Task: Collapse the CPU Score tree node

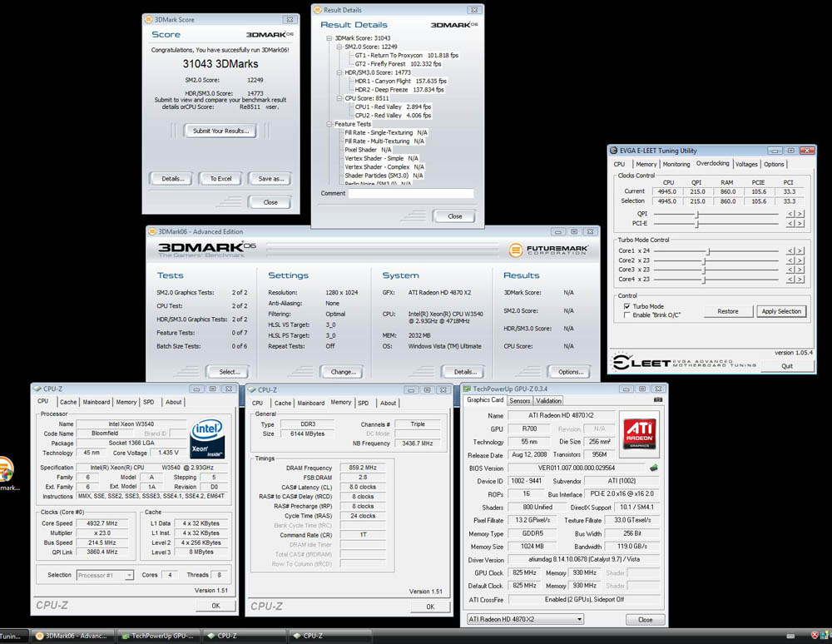Action: 339,98
